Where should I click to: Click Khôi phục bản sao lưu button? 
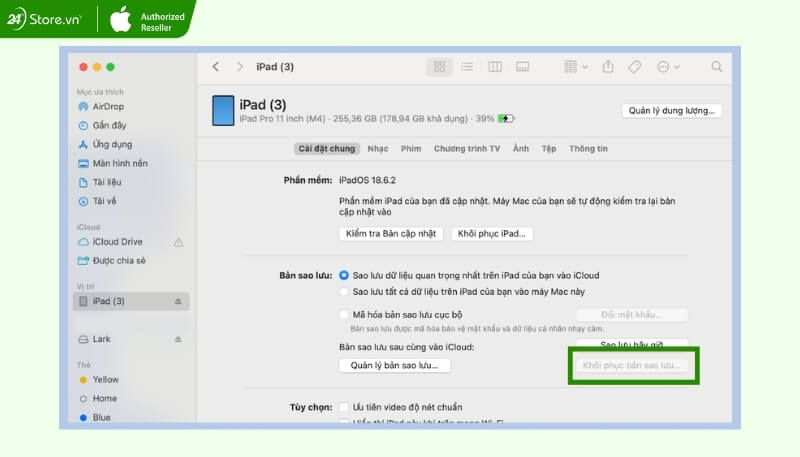pos(632,365)
